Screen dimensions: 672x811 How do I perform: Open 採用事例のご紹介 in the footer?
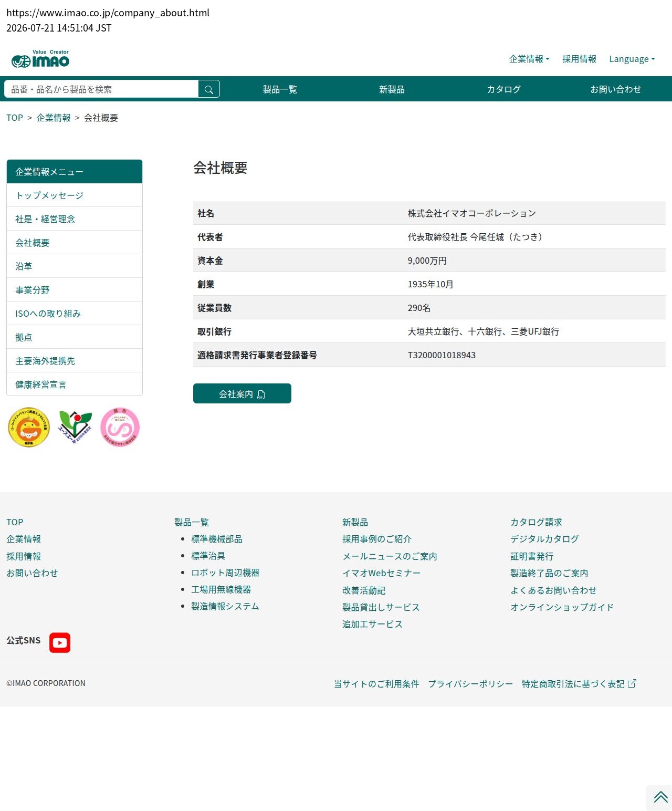coord(377,539)
